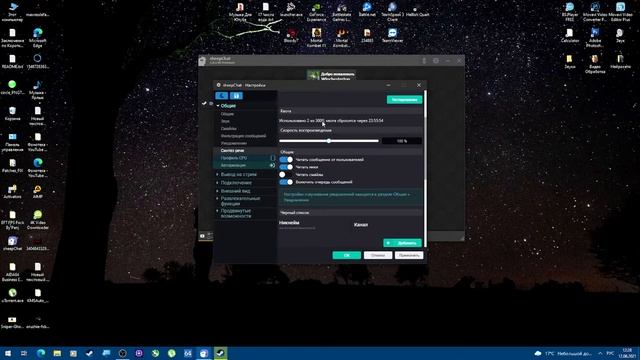Click the pin icon in sheepChat title bar
Screen dimensions: 640x360
(x=424, y=61)
